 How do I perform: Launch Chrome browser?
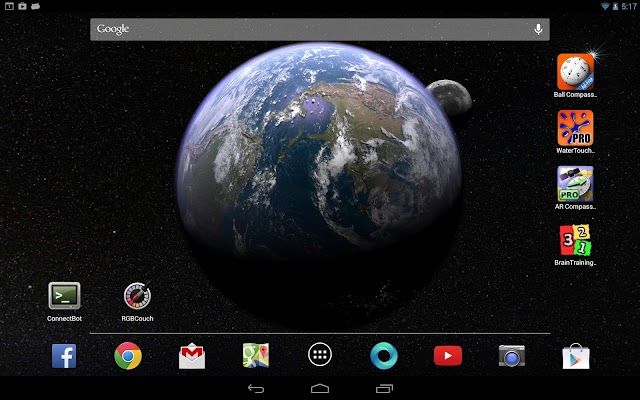point(128,356)
